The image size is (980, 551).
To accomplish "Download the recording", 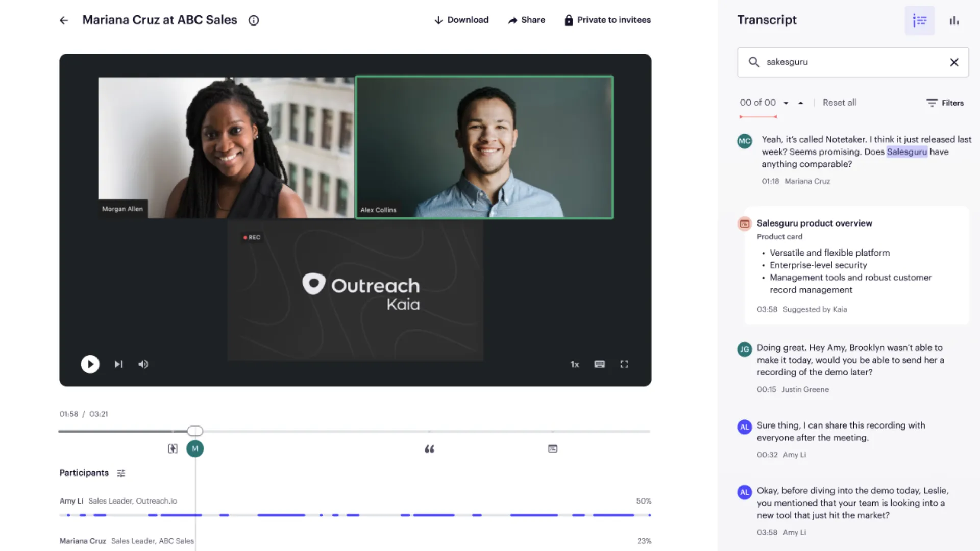I will point(461,20).
